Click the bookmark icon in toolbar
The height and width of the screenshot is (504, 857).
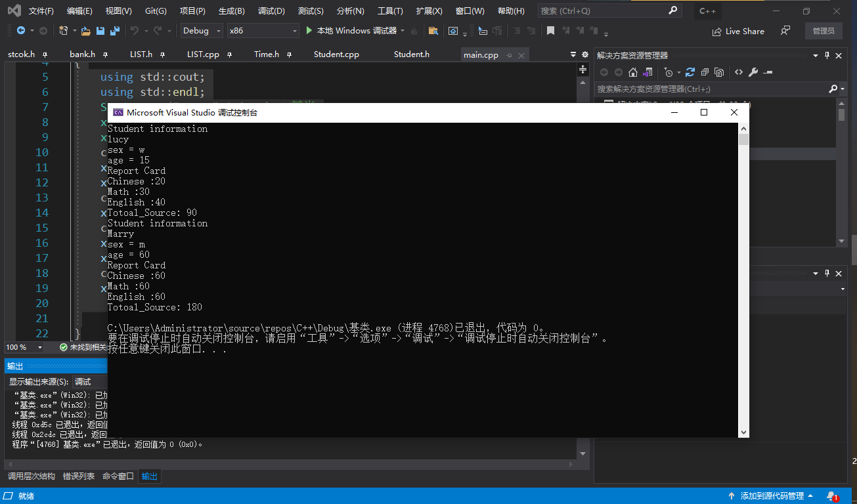click(x=550, y=31)
